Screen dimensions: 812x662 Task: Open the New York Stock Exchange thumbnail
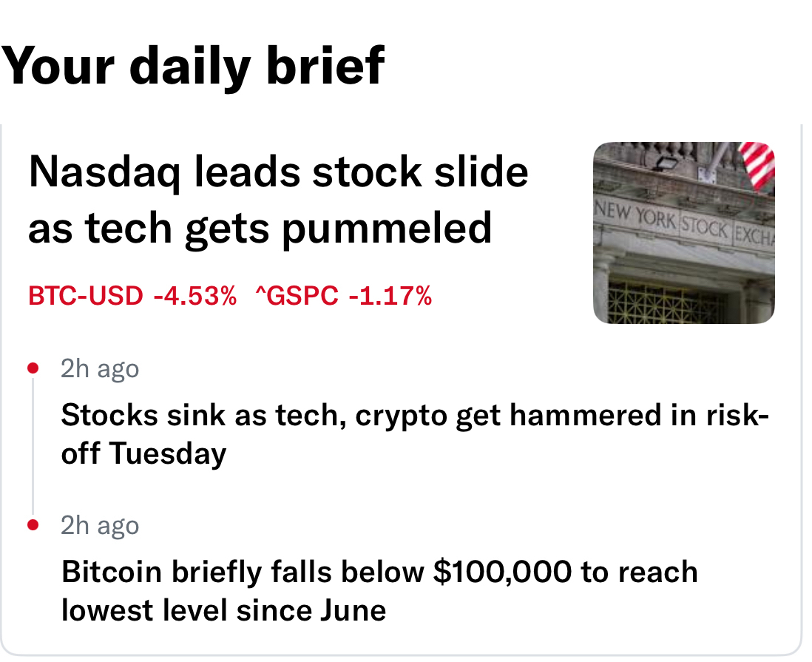click(x=683, y=233)
